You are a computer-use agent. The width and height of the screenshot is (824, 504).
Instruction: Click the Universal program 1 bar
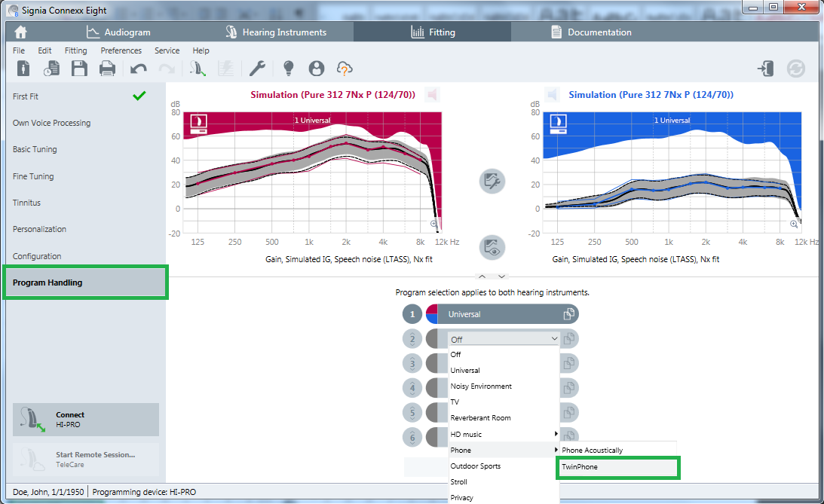(502, 314)
